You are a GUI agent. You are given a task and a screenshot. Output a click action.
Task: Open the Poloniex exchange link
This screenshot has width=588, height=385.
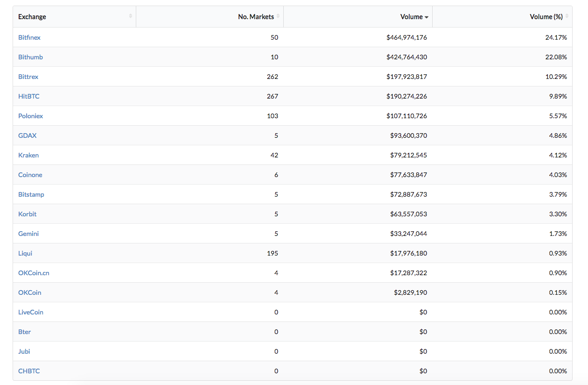point(30,116)
